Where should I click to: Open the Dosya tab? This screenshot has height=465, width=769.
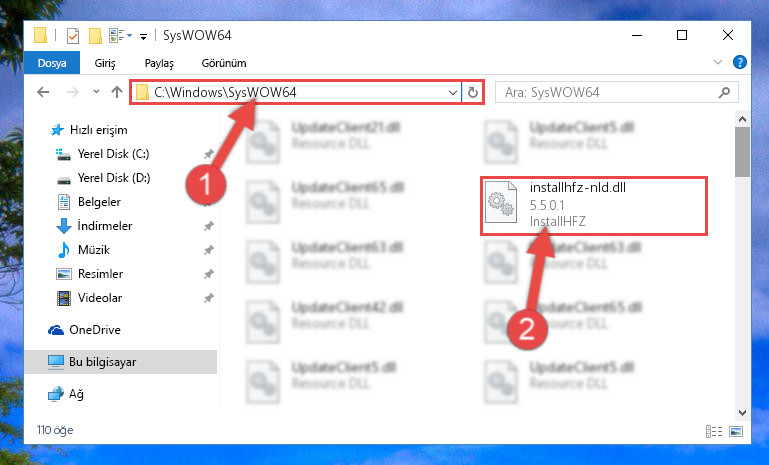52,63
